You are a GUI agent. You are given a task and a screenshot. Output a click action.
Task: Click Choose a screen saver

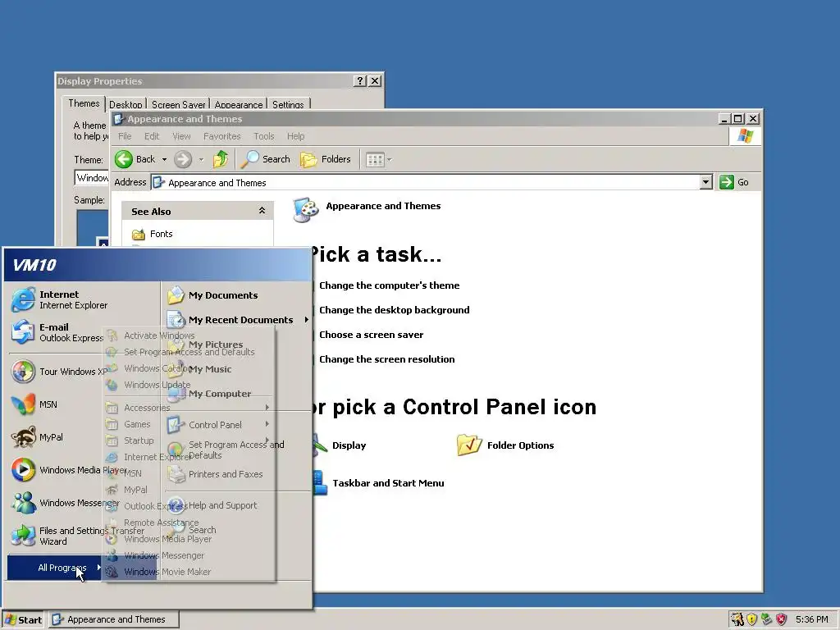click(x=372, y=335)
